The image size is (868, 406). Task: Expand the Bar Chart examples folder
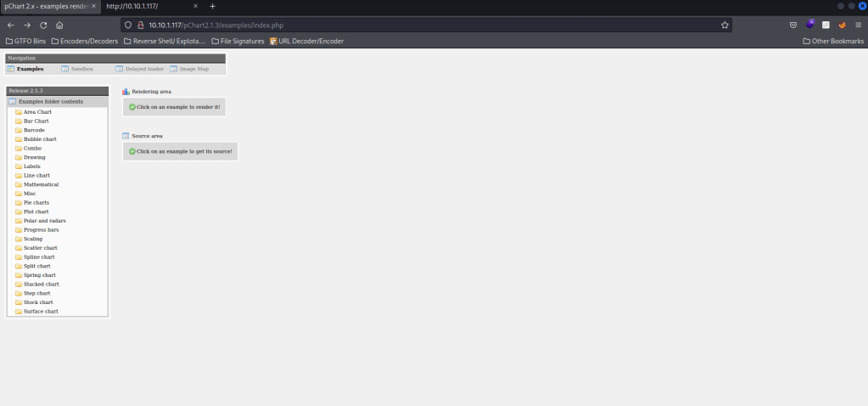tap(36, 121)
